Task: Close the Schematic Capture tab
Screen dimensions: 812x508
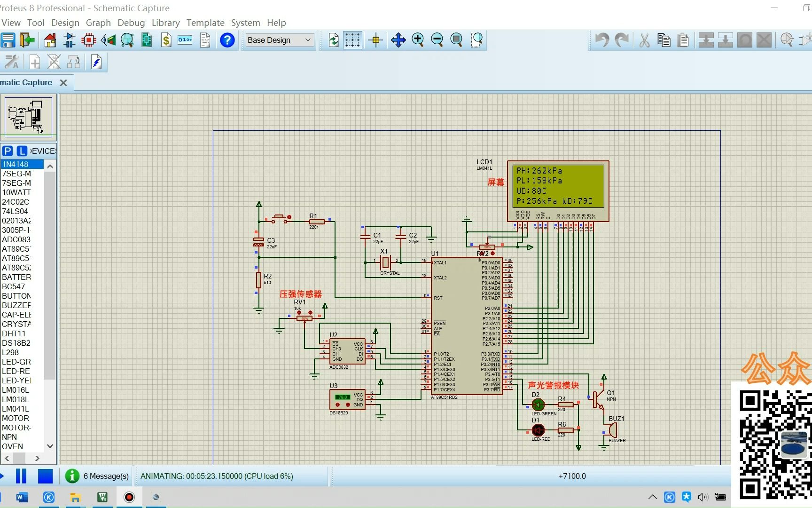Action: point(63,83)
